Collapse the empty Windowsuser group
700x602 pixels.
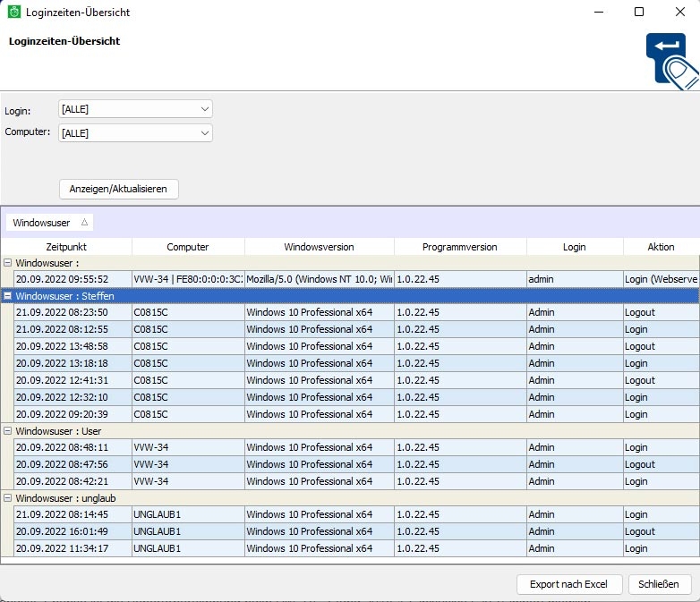[x=8, y=263]
